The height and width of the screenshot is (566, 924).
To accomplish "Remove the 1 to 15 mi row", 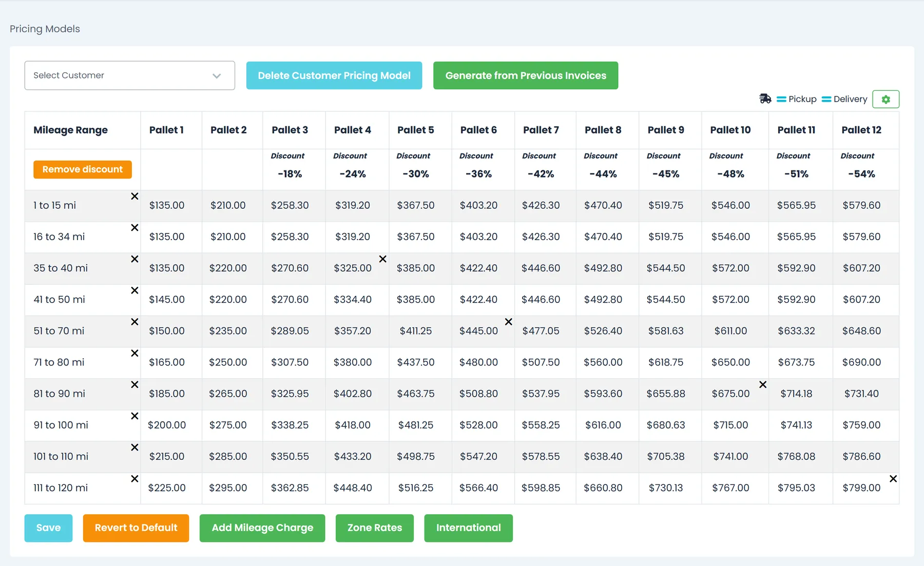I will tap(134, 196).
